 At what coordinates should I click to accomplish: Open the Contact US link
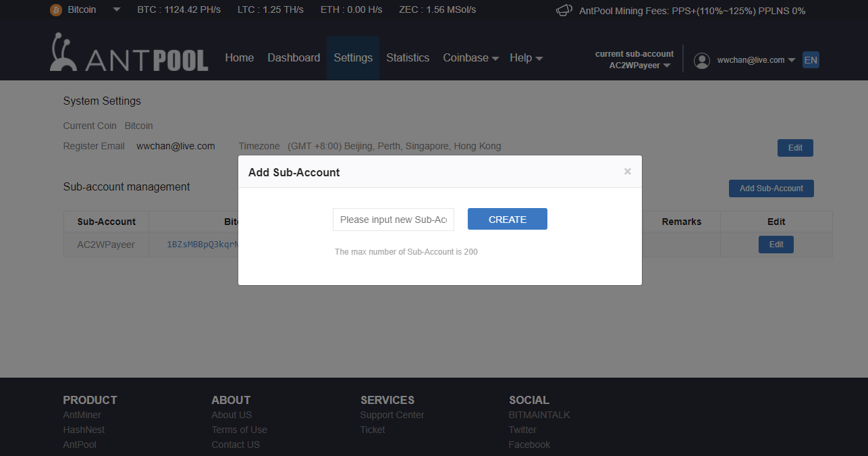[236, 445]
